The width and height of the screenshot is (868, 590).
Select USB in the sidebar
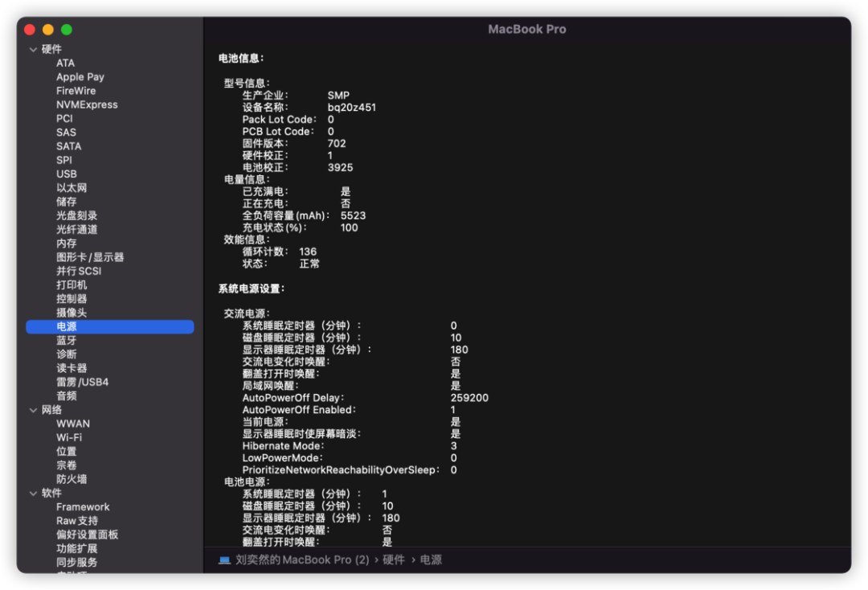(67, 174)
